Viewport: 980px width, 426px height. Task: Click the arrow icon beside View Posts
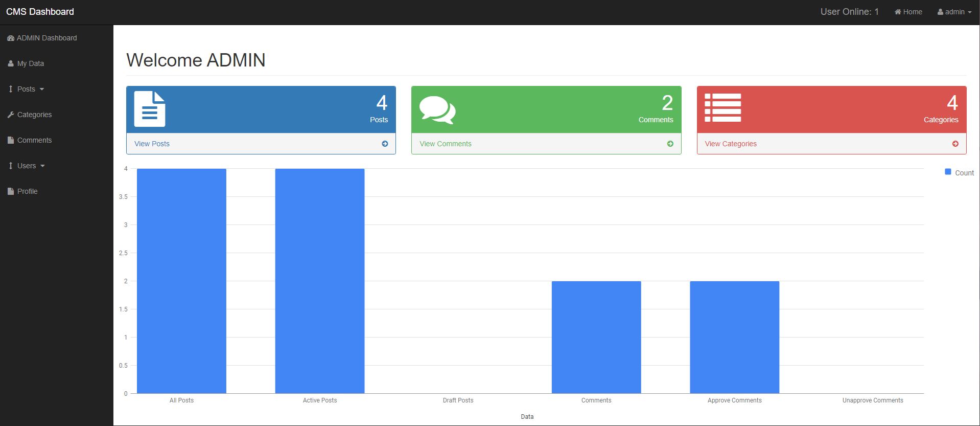coord(385,144)
